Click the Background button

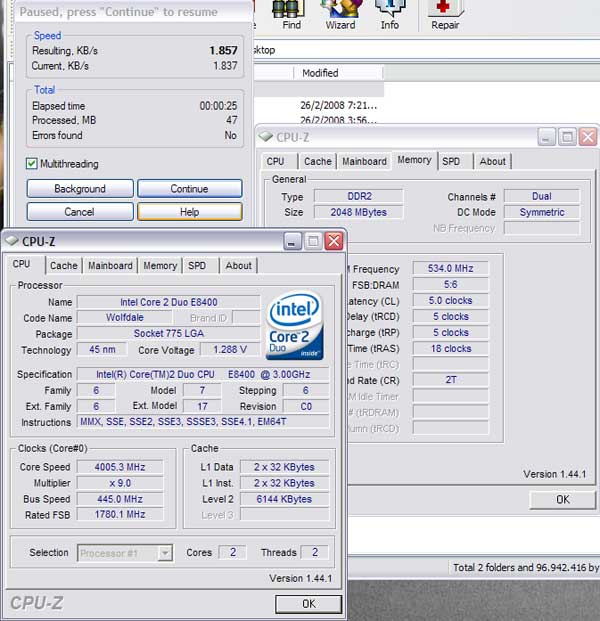click(x=80, y=189)
